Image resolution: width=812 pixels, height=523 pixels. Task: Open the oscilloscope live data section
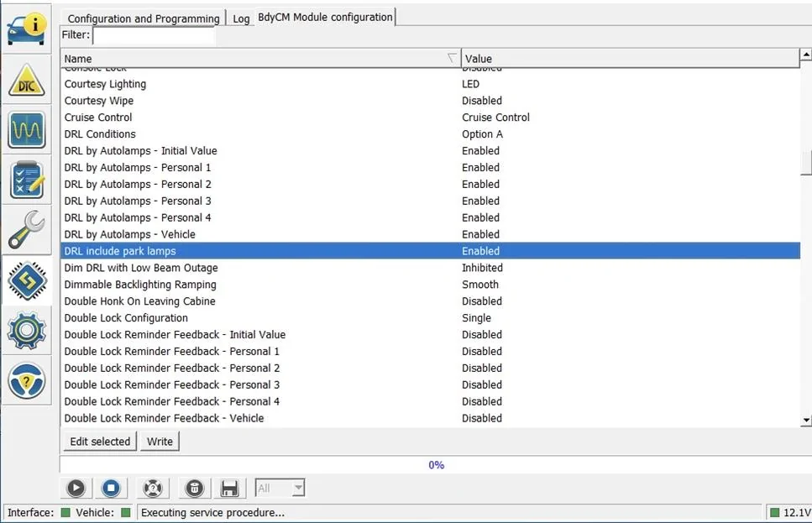point(26,129)
